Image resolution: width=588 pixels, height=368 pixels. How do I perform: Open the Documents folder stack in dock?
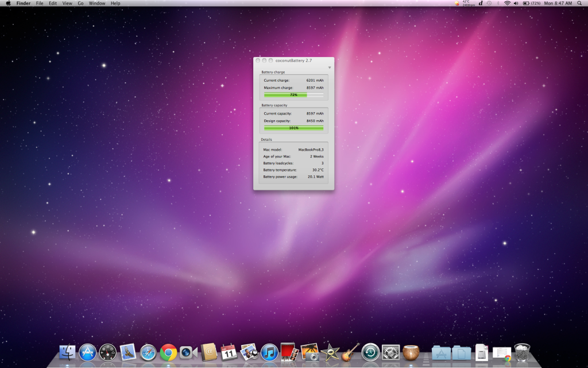tap(461, 353)
